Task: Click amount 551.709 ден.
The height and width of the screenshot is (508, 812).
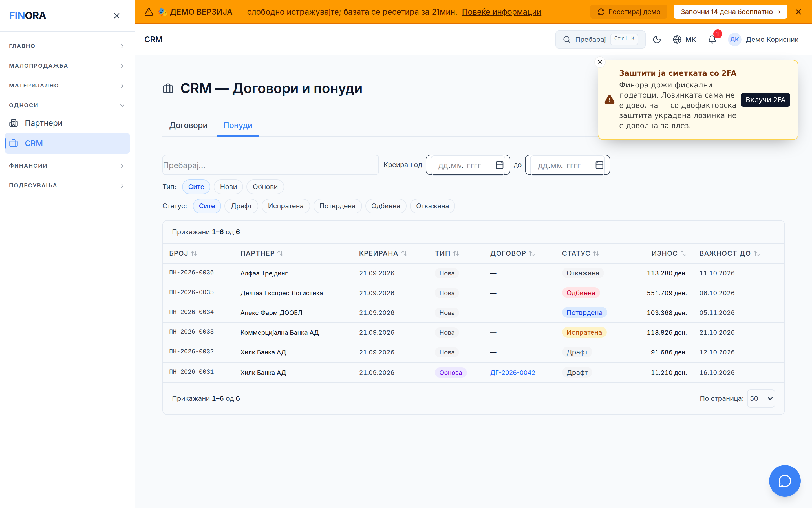Action: (667, 293)
